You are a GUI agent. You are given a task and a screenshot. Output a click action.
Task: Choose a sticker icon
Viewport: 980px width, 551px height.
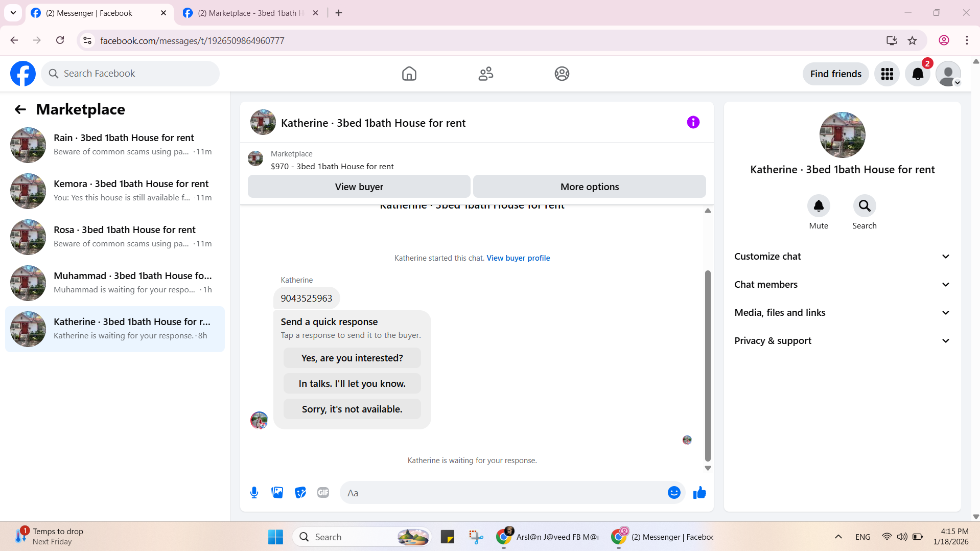[x=300, y=493]
